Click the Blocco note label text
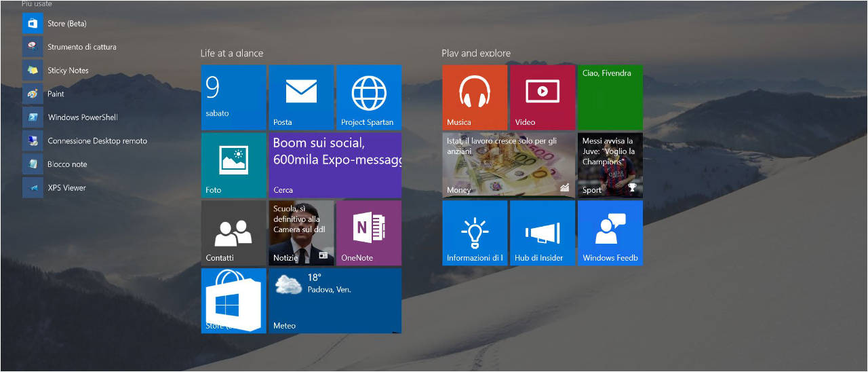The image size is (868, 372). [67, 164]
